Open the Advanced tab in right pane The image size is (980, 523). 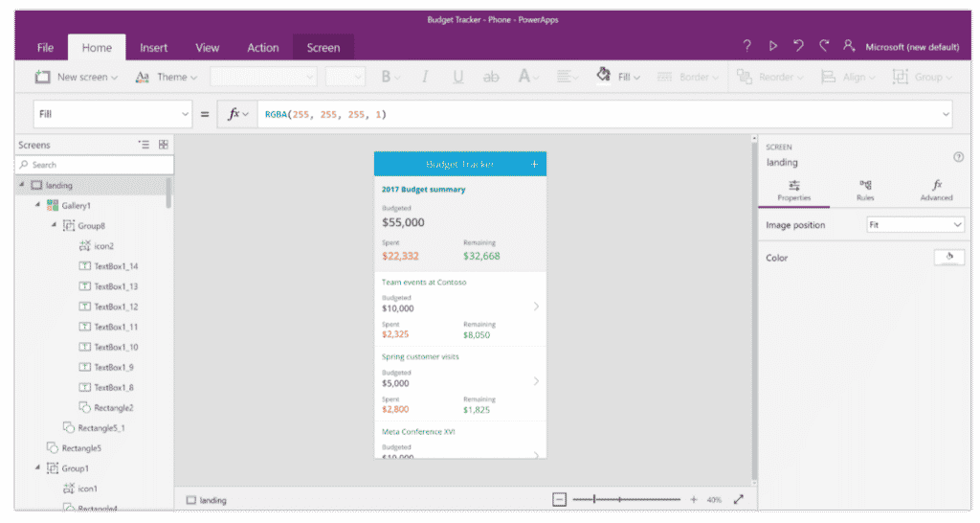coord(936,191)
